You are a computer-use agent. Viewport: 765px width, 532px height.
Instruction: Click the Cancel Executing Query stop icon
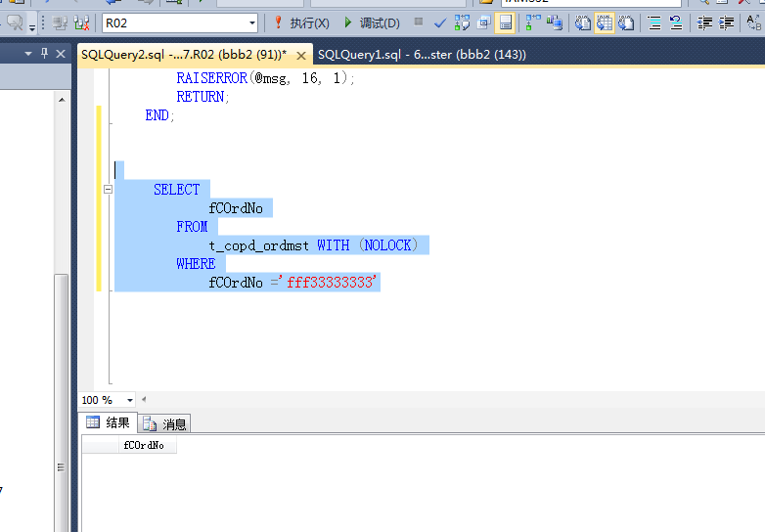[x=418, y=22]
